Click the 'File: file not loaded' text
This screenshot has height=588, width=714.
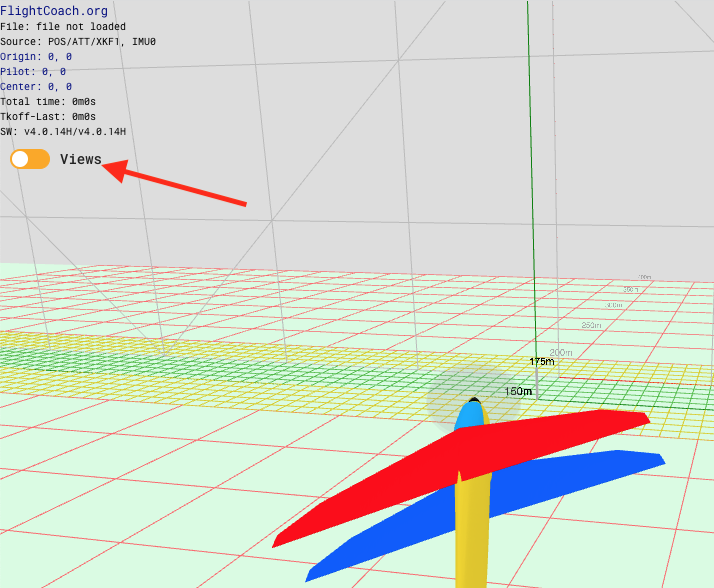63,26
